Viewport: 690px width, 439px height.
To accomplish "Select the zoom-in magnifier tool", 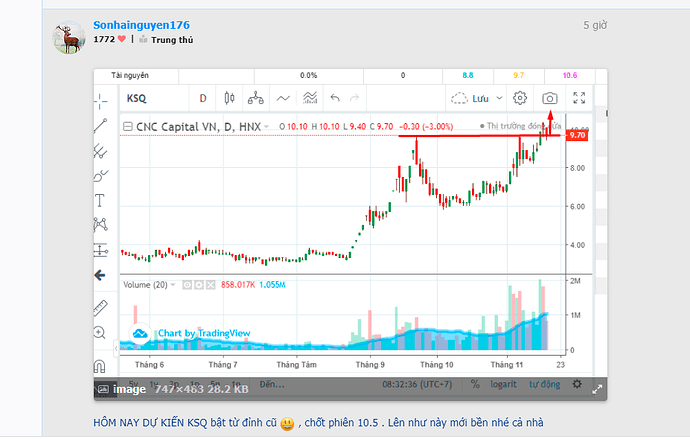I will point(99,333).
